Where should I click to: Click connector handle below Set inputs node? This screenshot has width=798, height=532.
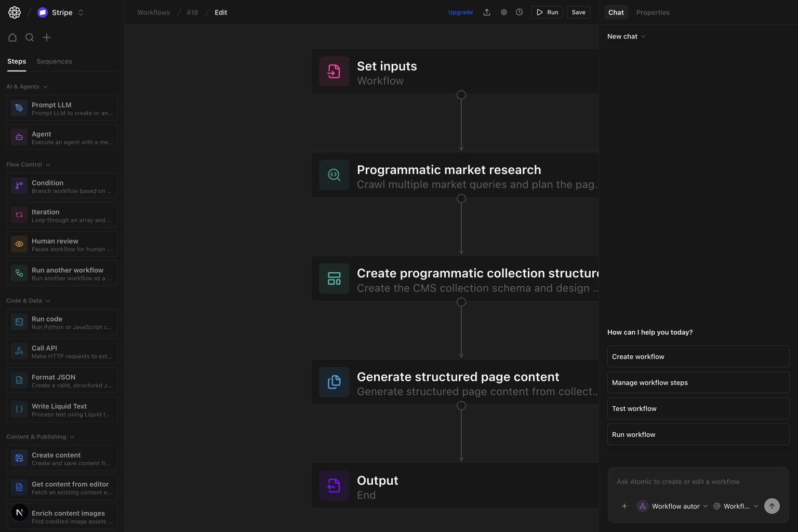pos(461,95)
